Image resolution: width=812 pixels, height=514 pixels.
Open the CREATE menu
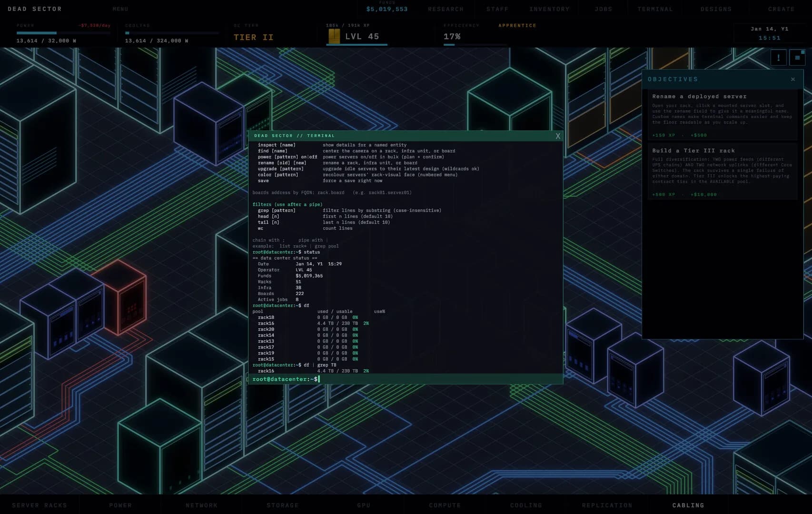pos(781,9)
